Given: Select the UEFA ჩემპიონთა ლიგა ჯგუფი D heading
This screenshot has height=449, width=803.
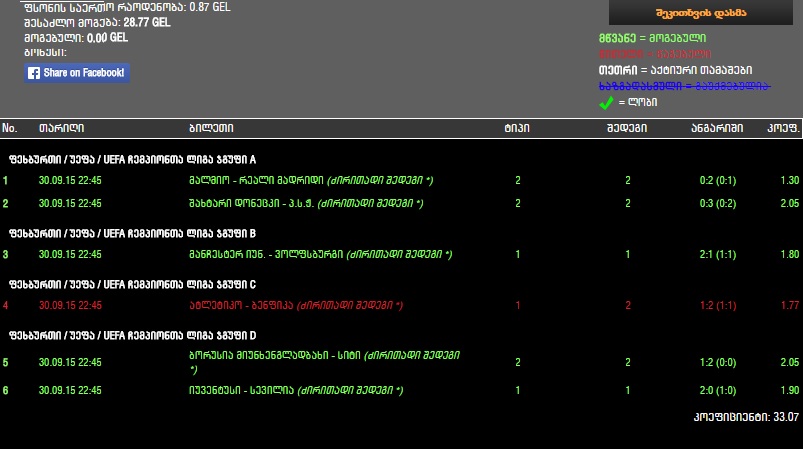Looking at the screenshot, I should pos(133,336).
